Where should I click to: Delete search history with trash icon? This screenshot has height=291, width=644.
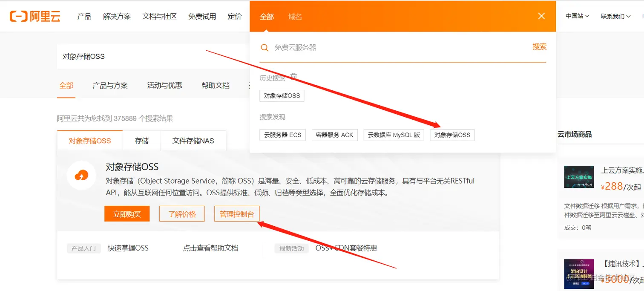click(293, 77)
